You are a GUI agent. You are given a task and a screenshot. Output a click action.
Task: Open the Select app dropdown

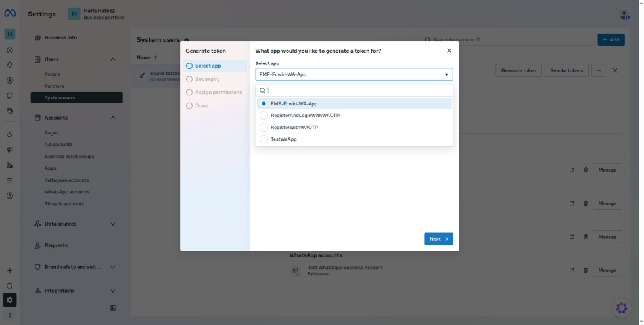pyautogui.click(x=354, y=74)
